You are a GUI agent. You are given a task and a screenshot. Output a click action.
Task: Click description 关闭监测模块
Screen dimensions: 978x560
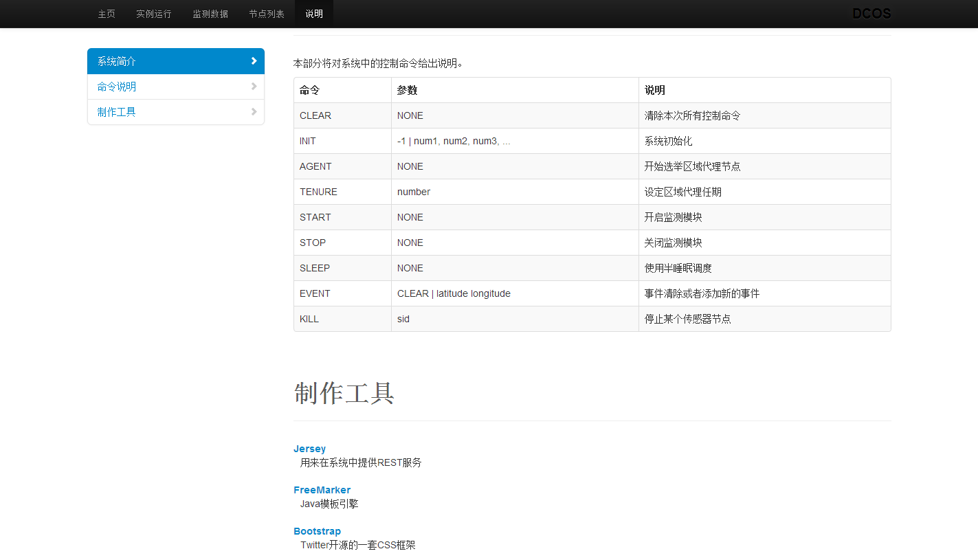pyautogui.click(x=765, y=243)
